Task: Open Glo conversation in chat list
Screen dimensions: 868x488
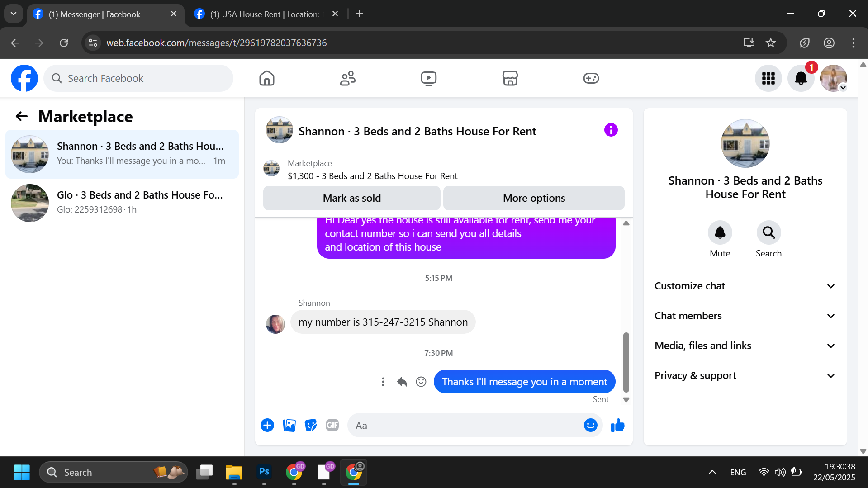Action: point(122,203)
